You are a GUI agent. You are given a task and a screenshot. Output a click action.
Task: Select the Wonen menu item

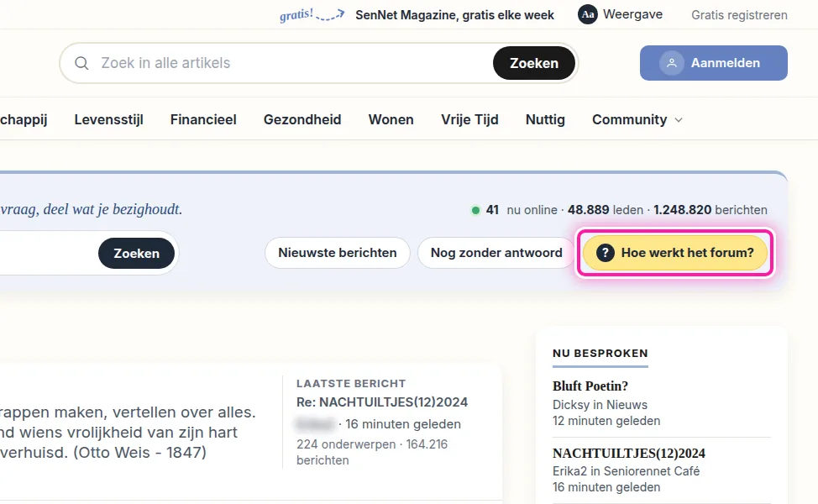click(x=391, y=119)
